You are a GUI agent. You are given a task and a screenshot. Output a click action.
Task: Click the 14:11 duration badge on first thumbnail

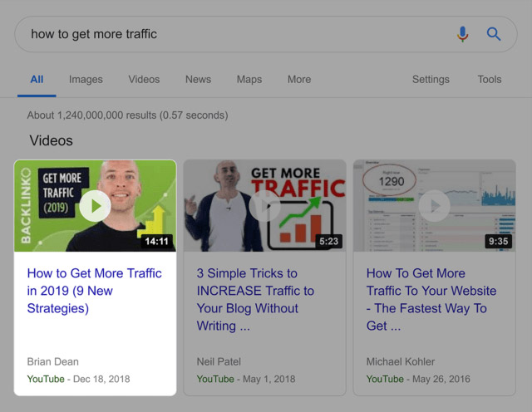(x=156, y=242)
